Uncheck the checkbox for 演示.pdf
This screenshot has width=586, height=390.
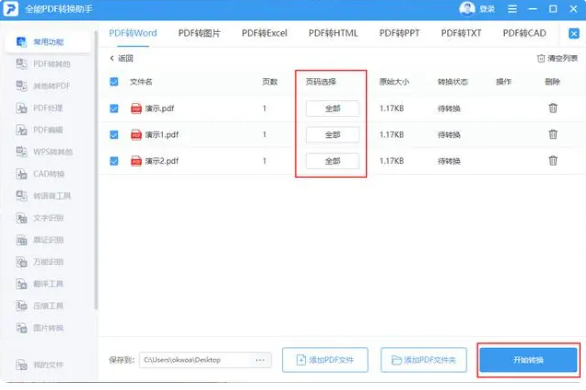pyautogui.click(x=114, y=108)
